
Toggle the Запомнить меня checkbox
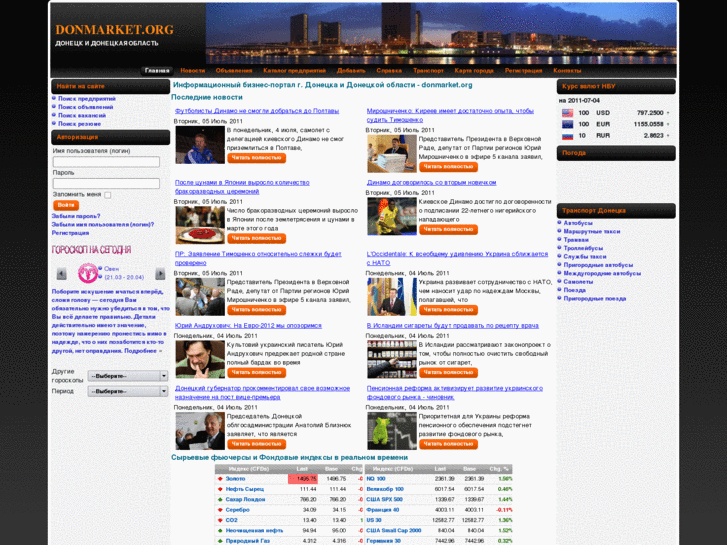pyautogui.click(x=108, y=195)
